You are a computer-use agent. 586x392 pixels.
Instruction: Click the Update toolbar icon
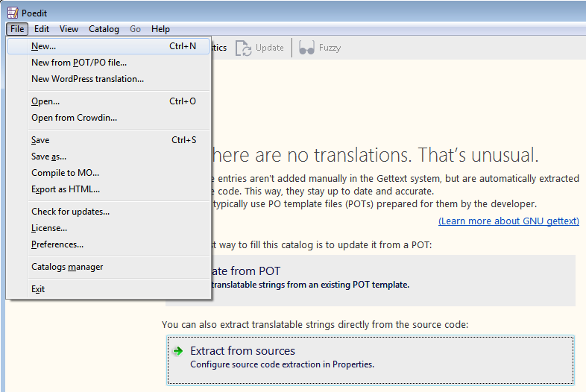coord(244,48)
